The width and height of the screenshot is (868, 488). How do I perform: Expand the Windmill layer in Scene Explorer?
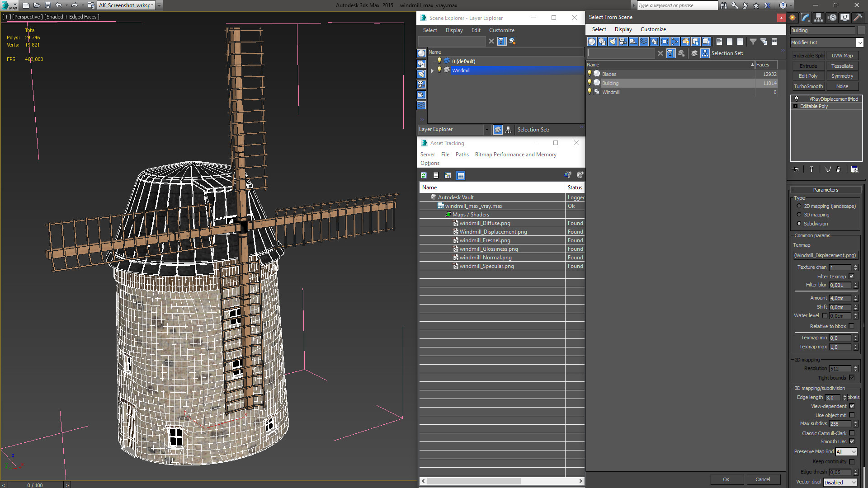(432, 70)
